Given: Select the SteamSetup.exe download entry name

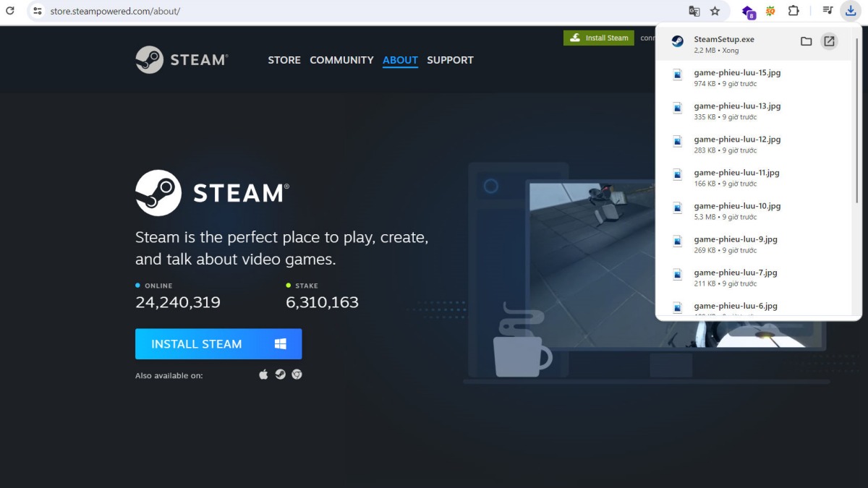Looking at the screenshot, I should (724, 39).
